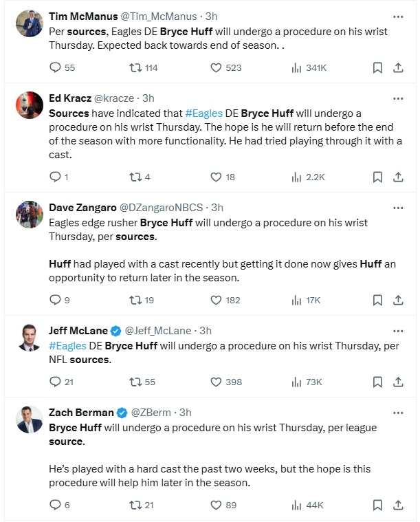Bookmark Ed Kracz's tweet
Viewport: 420px width, 522px height.
[377, 177]
